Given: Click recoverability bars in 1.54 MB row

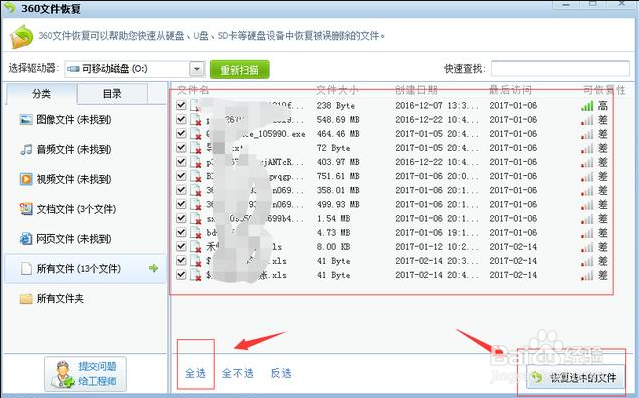Looking at the screenshot, I should coord(587,219).
